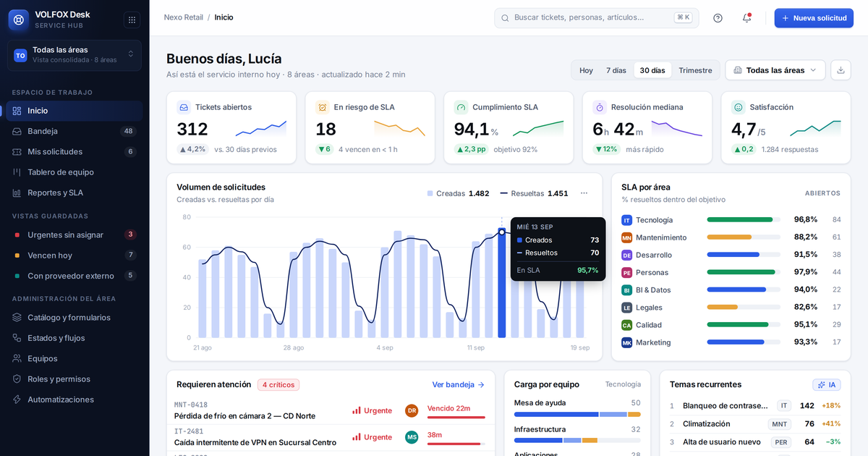Click the IA badge in Temas recurrentes
Image resolution: width=868 pixels, height=456 pixels.
(x=826, y=384)
